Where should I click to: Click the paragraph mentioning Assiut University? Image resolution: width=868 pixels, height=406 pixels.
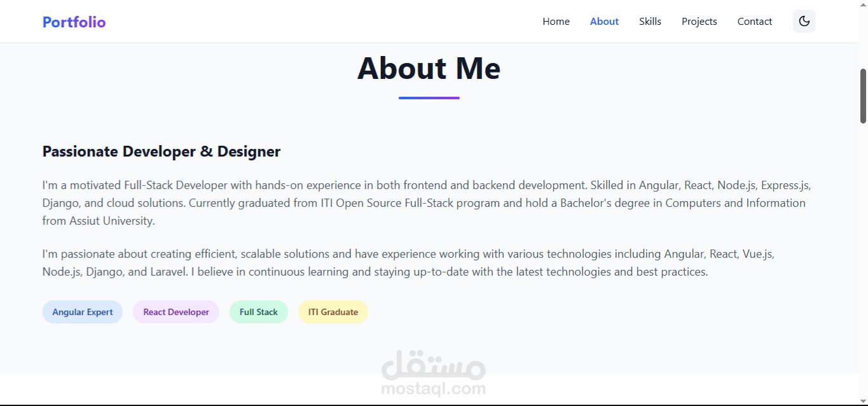click(427, 203)
